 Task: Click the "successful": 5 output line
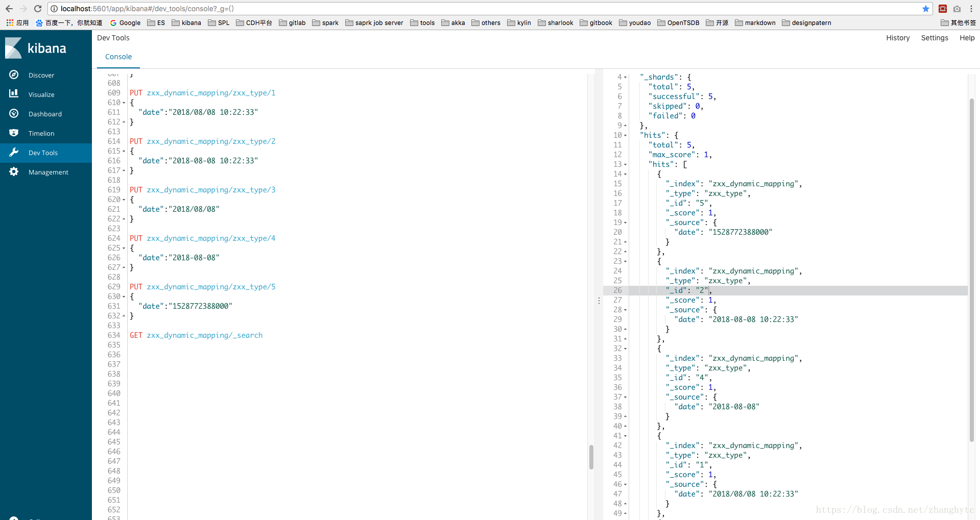pyautogui.click(x=682, y=96)
